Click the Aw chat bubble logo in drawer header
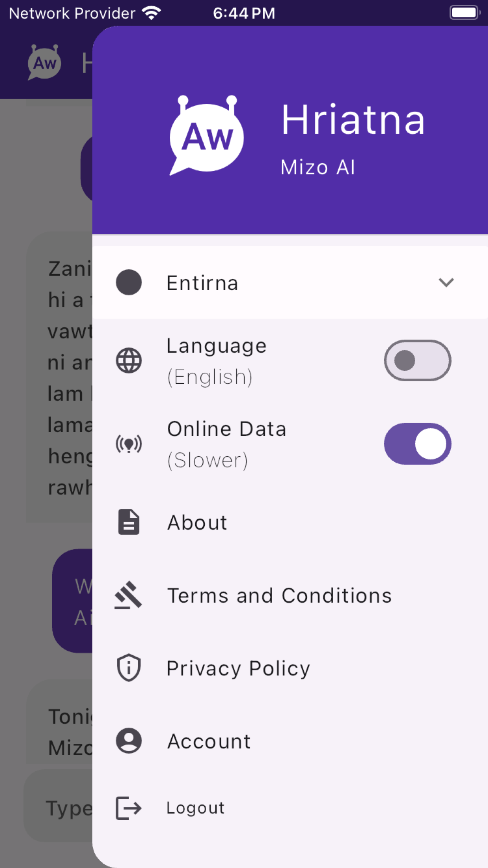This screenshot has width=488, height=868. (x=207, y=135)
